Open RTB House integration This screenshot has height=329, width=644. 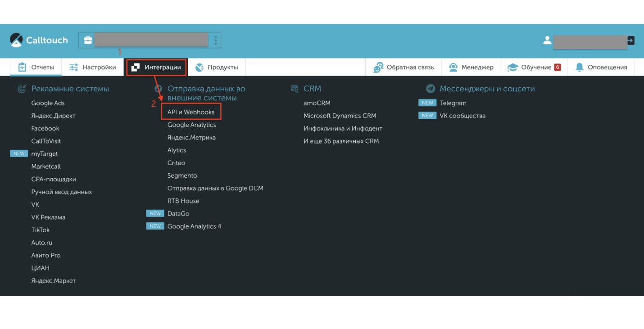click(x=183, y=201)
